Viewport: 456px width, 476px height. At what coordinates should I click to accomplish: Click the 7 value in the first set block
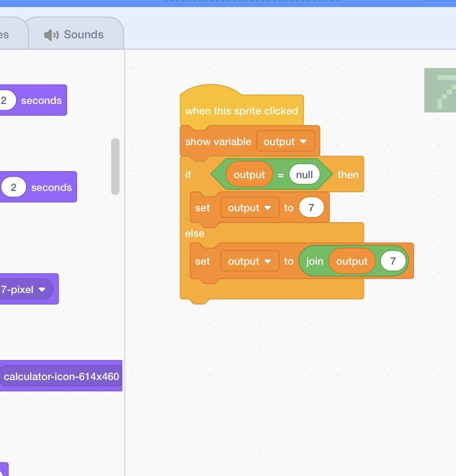[x=311, y=208]
